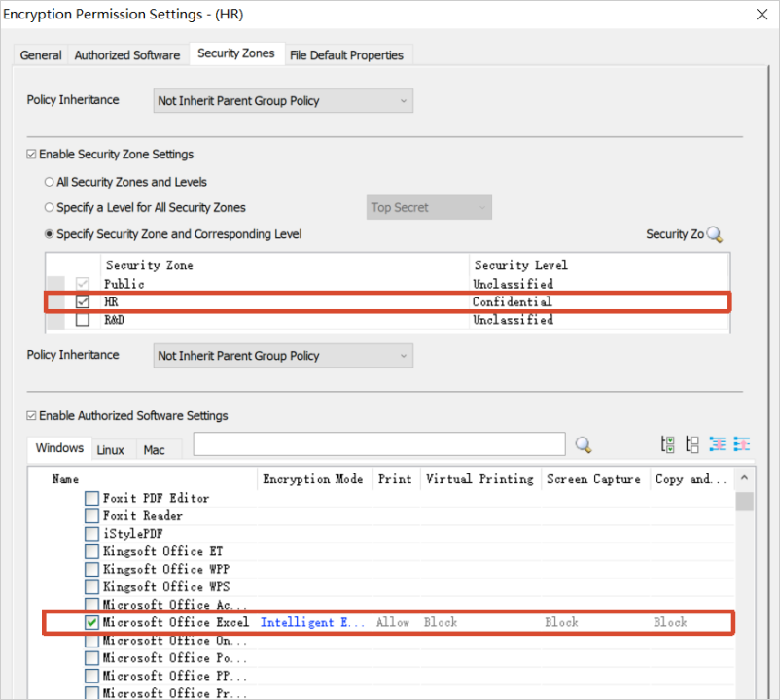This screenshot has height=700, width=780.
Task: Select the Public security zone row name
Action: [x=124, y=284]
